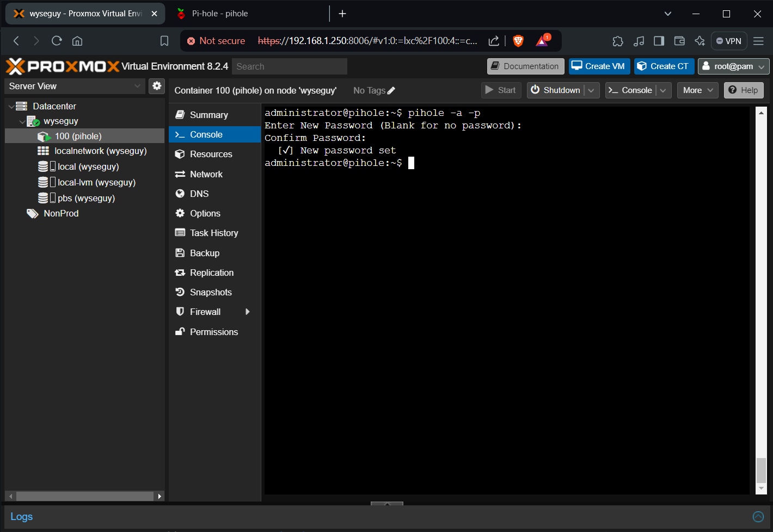Open a new browser tab

[x=342, y=14]
